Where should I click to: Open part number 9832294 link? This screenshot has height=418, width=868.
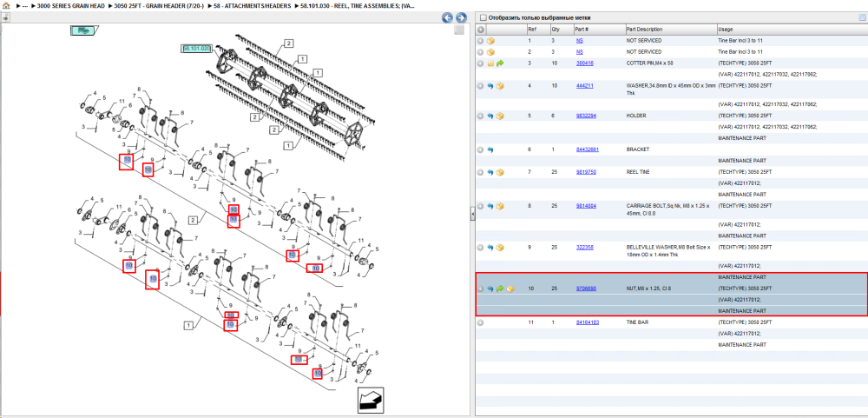pos(586,116)
